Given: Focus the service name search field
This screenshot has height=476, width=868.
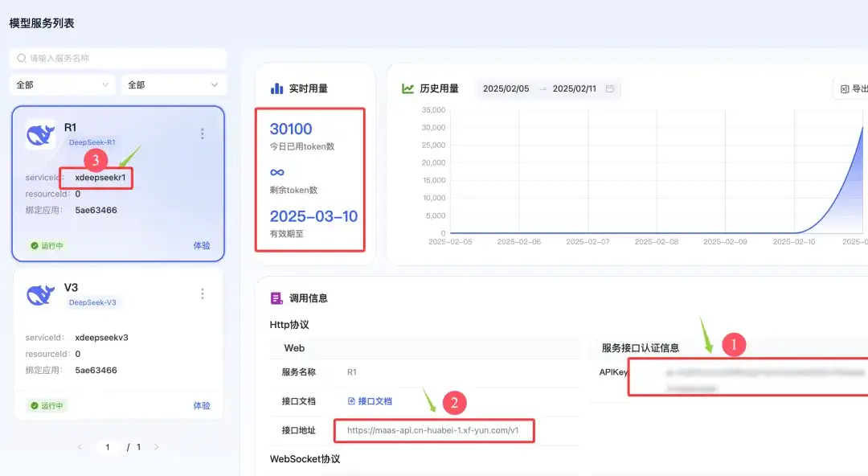Looking at the screenshot, I should [118, 58].
